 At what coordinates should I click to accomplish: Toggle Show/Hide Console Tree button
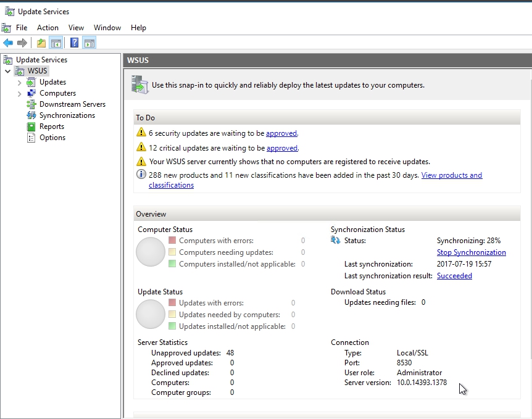56,43
